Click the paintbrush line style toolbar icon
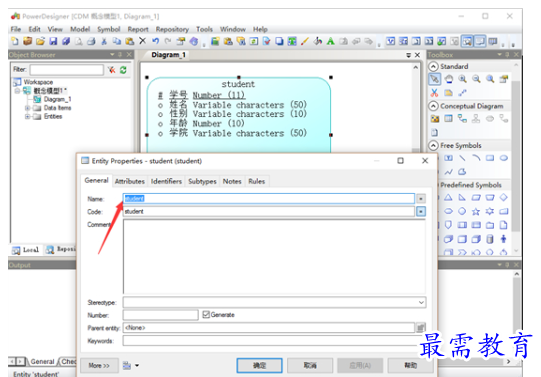This screenshot has width=541, height=377. [304, 41]
